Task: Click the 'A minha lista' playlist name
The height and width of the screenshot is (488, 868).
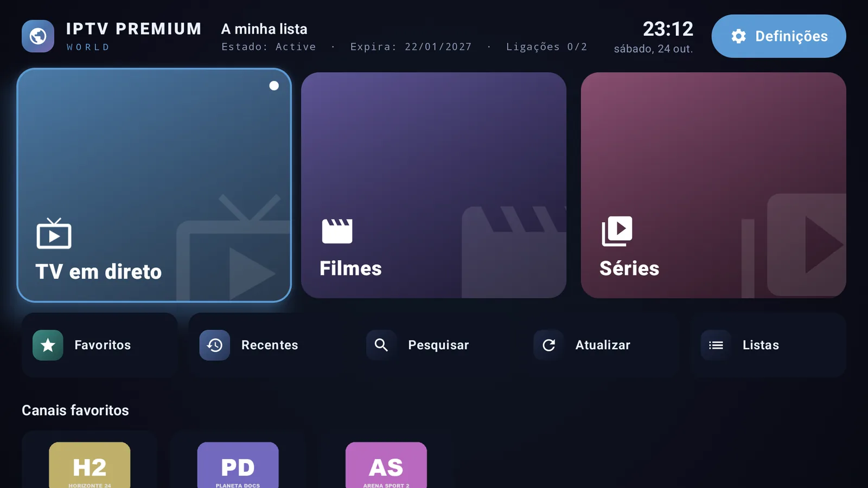Action: point(264,29)
